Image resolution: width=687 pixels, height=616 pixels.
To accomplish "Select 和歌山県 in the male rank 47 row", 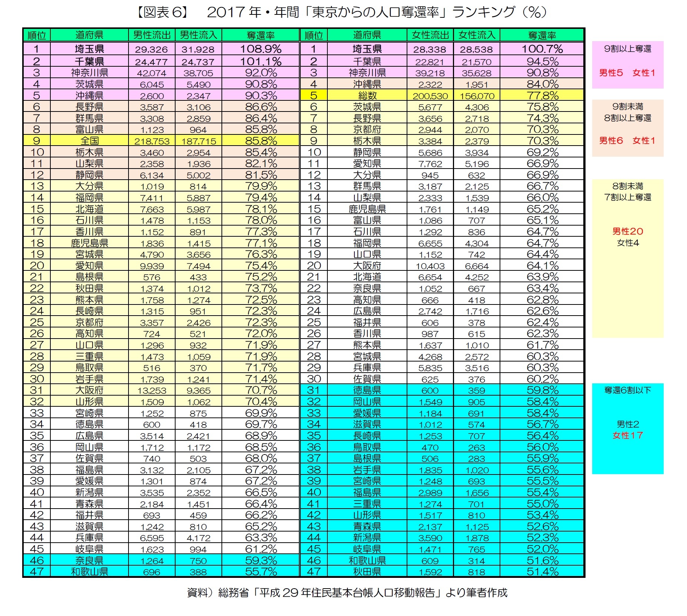I will pos(89,572).
